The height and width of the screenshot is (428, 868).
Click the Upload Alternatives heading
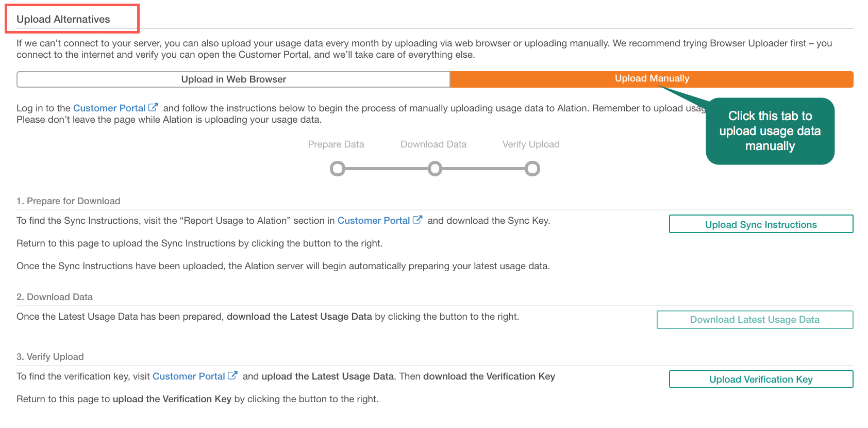(x=63, y=19)
